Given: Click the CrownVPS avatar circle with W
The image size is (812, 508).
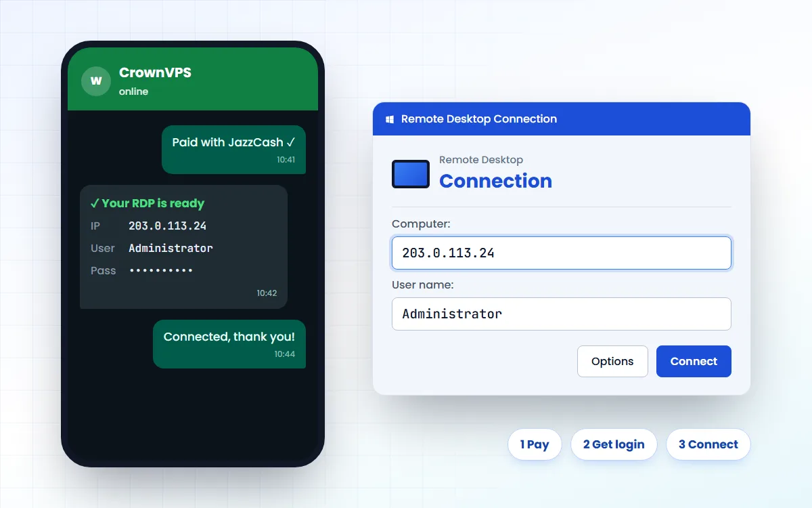Looking at the screenshot, I should 96,81.
